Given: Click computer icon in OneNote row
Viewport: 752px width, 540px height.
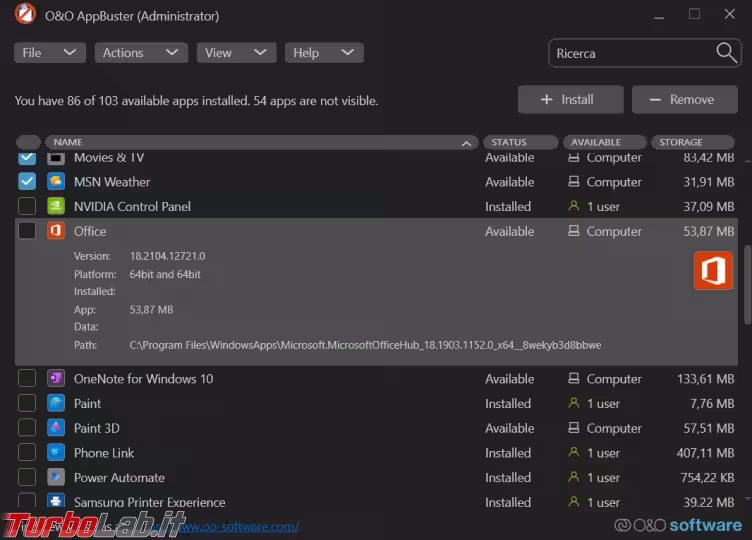Looking at the screenshot, I should click(573, 378).
